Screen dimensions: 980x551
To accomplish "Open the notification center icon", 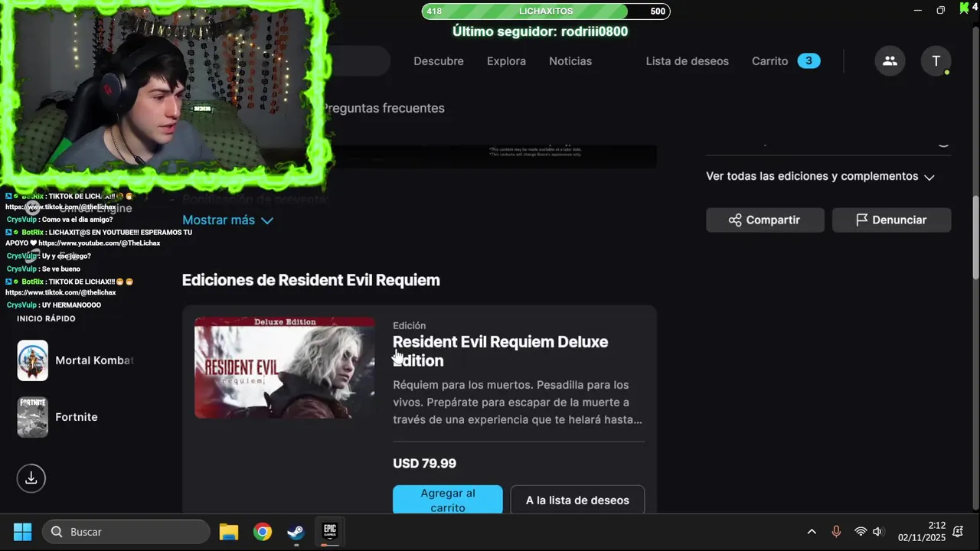I will click(x=958, y=532).
